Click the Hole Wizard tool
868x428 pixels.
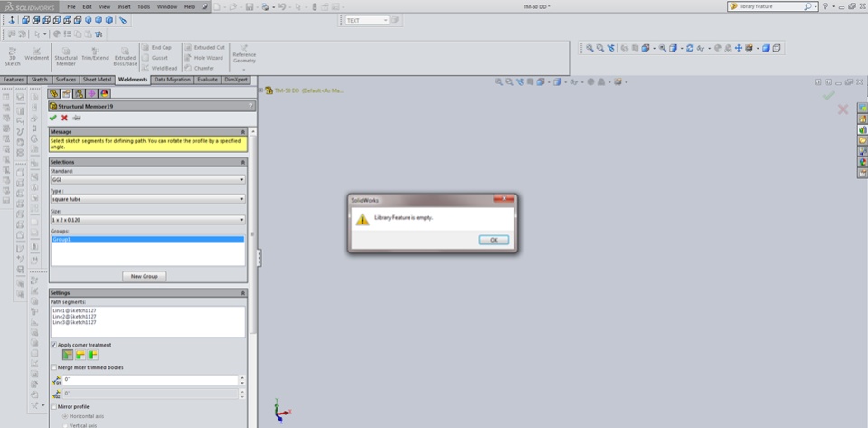tap(203, 58)
